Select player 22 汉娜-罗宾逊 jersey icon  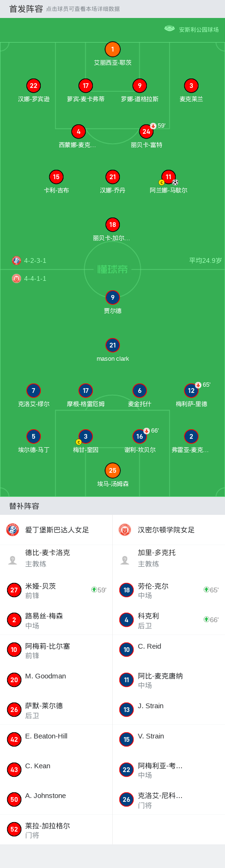click(33, 86)
